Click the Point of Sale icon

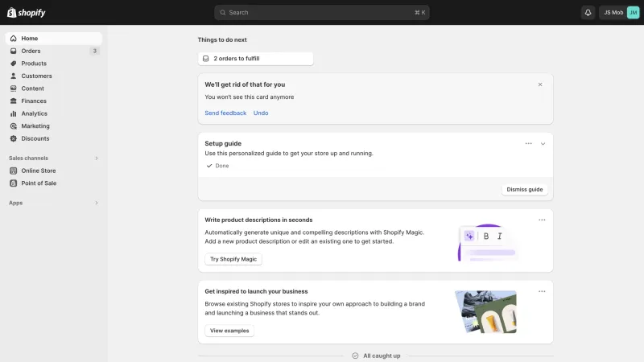point(14,183)
